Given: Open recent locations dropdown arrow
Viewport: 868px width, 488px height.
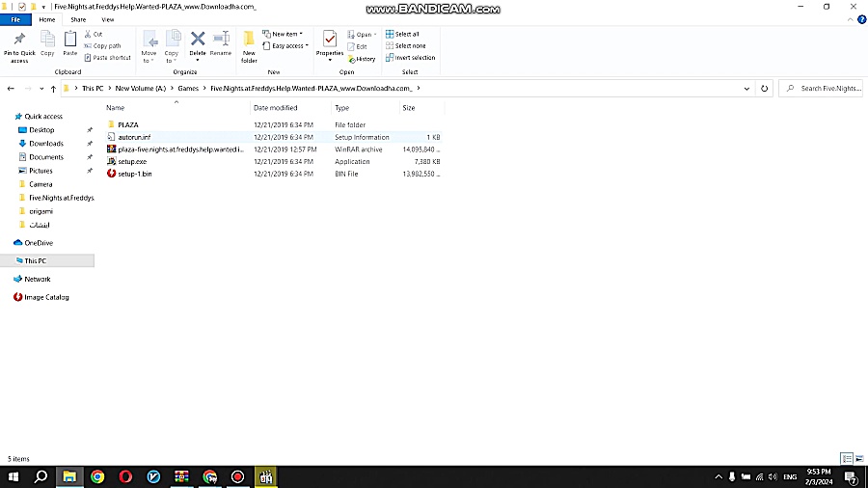Looking at the screenshot, I should (x=41, y=89).
